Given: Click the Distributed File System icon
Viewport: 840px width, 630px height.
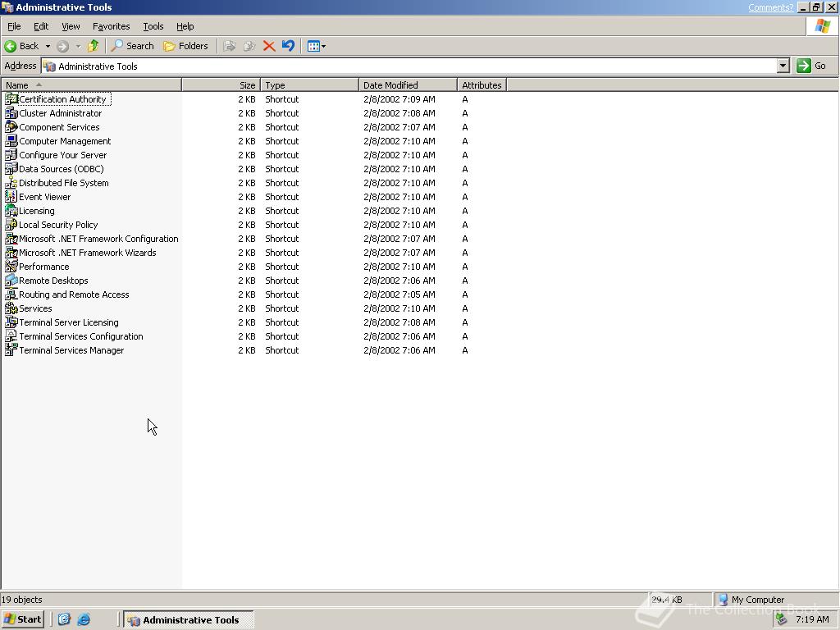Looking at the screenshot, I should [11, 183].
